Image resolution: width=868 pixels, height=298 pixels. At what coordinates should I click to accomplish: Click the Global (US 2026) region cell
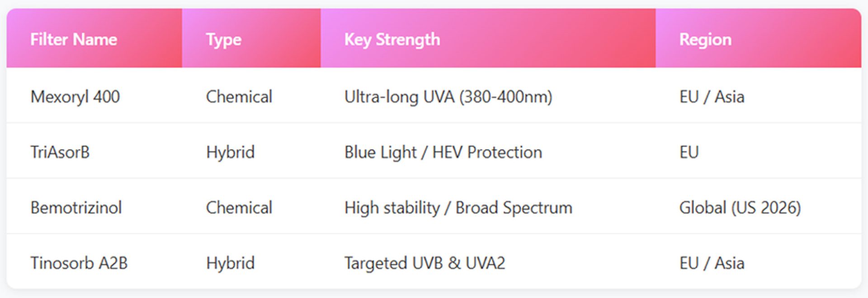(740, 208)
